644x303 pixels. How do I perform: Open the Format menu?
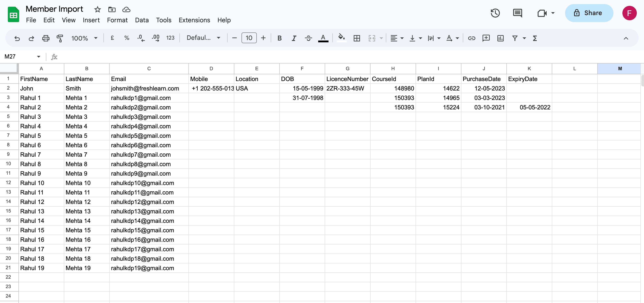[117, 20]
